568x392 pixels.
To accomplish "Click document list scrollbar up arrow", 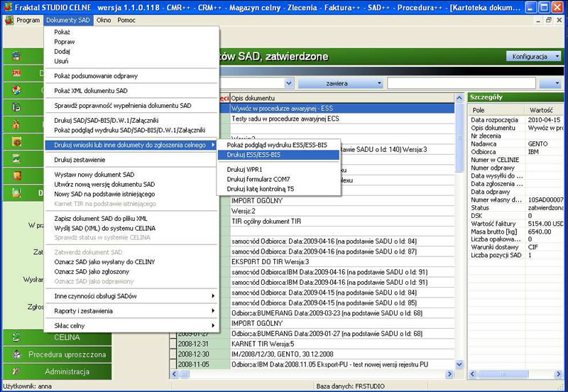I will [x=459, y=98].
